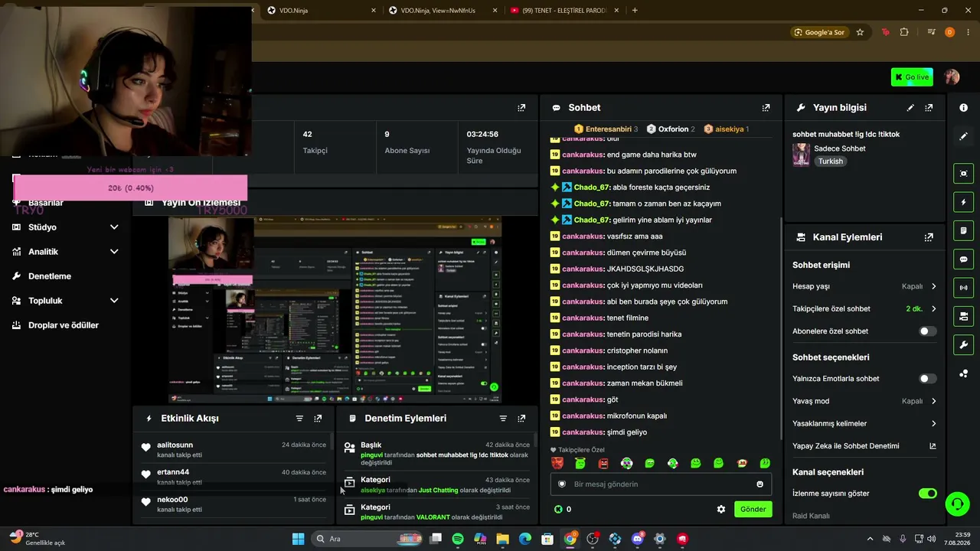Open Yapay Zeka ile Sohbet Denetimi link

[864, 446]
